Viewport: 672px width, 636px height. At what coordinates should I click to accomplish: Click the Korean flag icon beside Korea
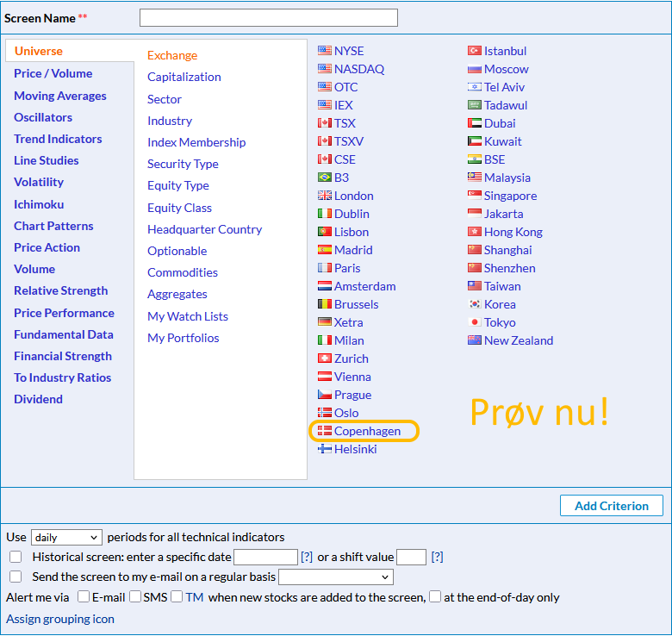coord(475,304)
